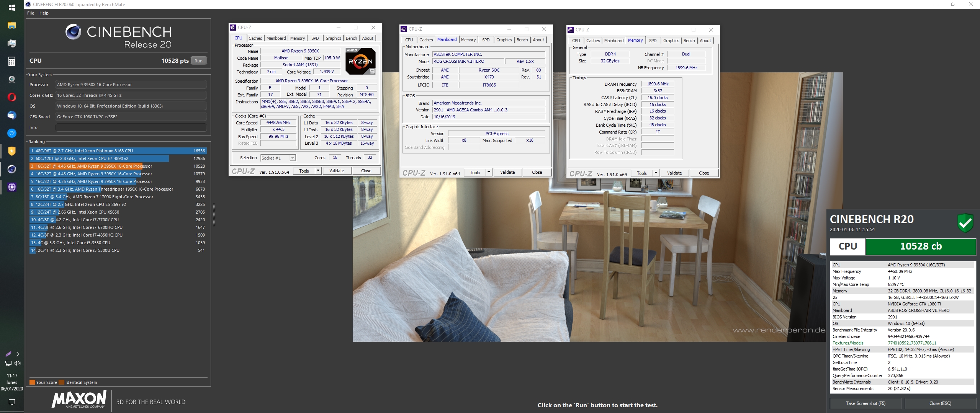Click the CPU-Z icon in Memory window title bar
This screenshot has width=980, height=413.
(571, 30)
